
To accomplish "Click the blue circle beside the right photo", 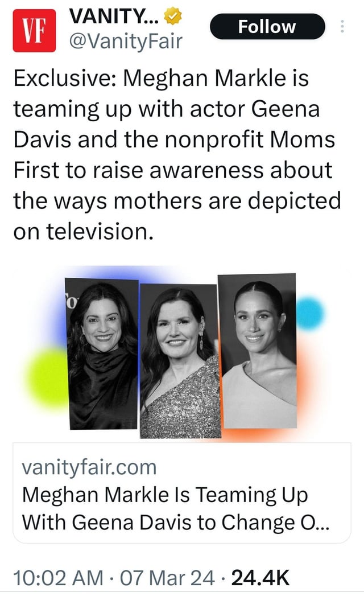I will click(310, 314).
